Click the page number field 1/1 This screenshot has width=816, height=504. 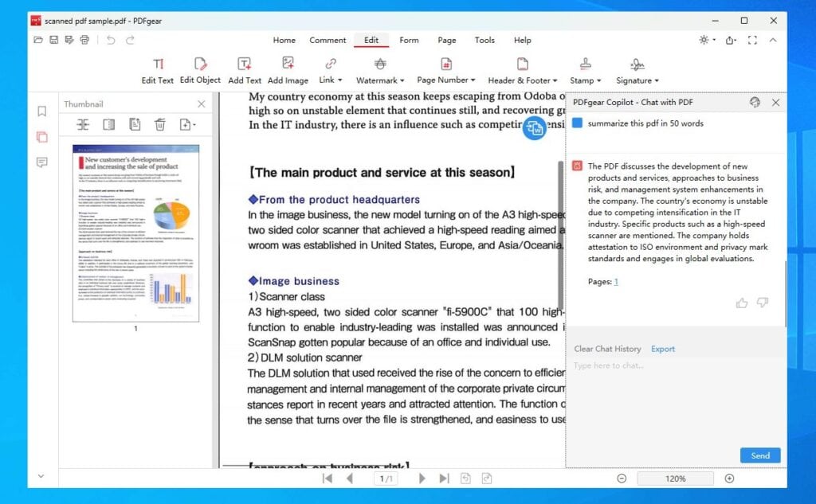(x=386, y=479)
